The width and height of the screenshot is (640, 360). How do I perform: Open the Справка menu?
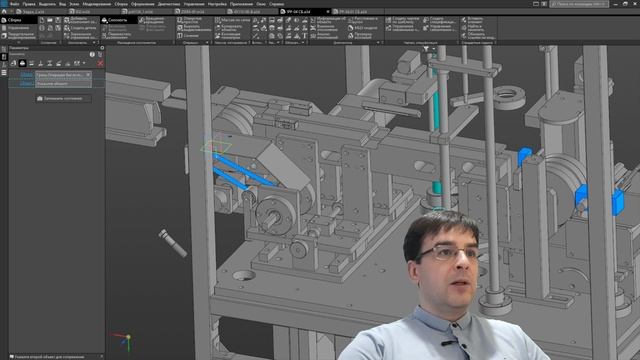pyautogui.click(x=276, y=4)
